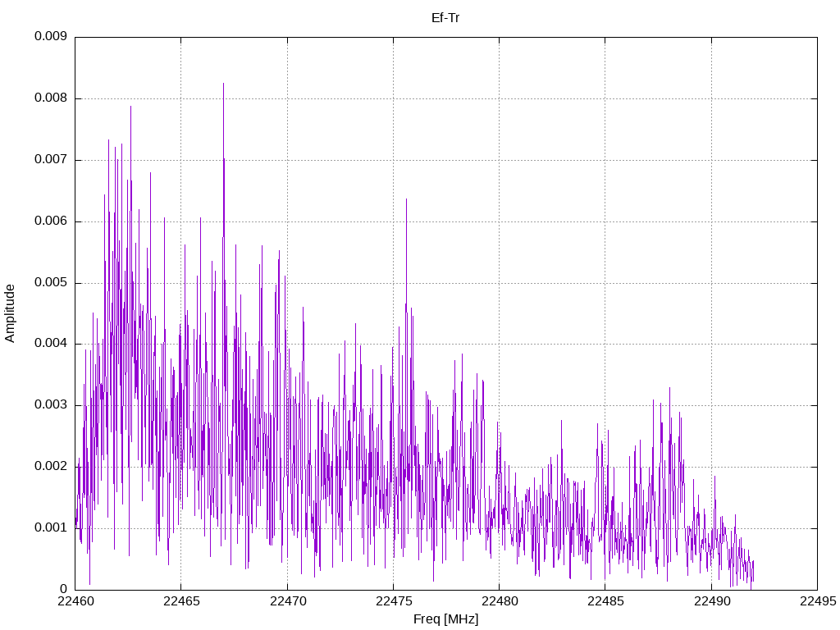This screenshot has height=630, width=840.
Task: Click the y-axis tick label 0.007
Action: 51,160
